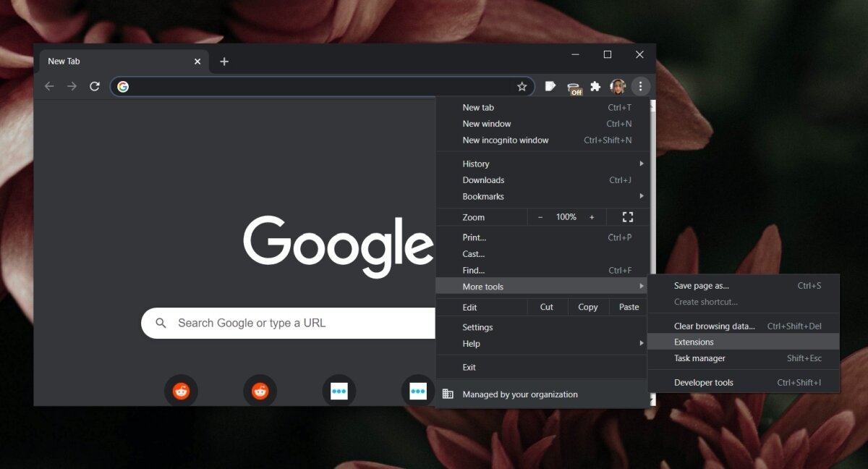The image size is (868, 469).
Task: Reload the page with the refresh icon
Action: pyautogui.click(x=94, y=86)
